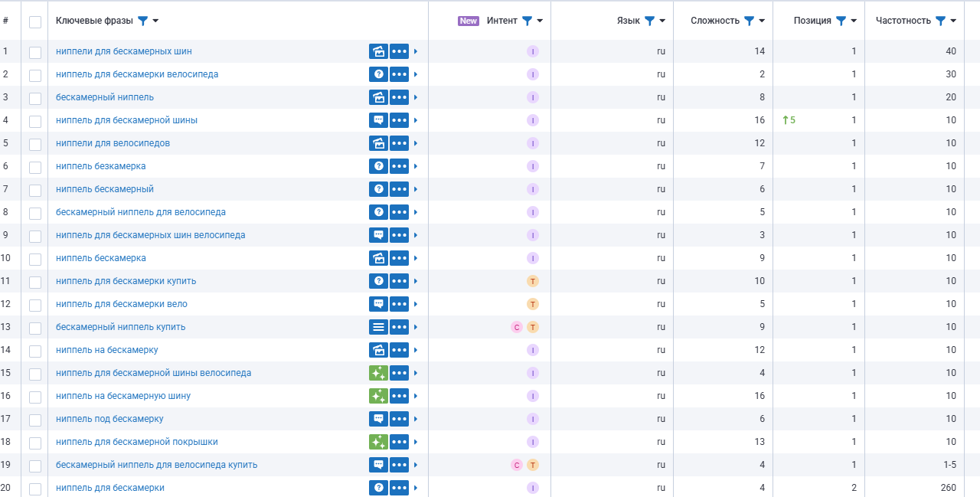980x497 pixels.
Task: Click question icon for ниппель бескамерный
Action: [x=378, y=189]
